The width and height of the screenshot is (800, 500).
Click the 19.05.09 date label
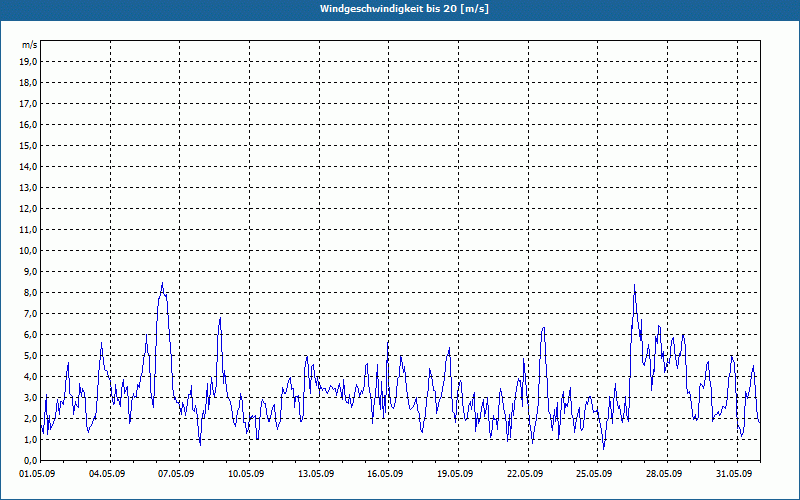point(455,473)
